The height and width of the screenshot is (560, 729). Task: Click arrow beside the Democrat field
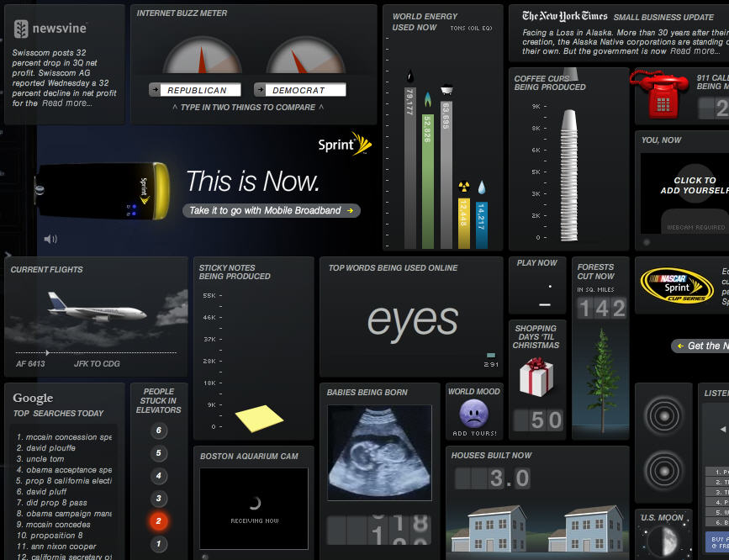point(260,90)
